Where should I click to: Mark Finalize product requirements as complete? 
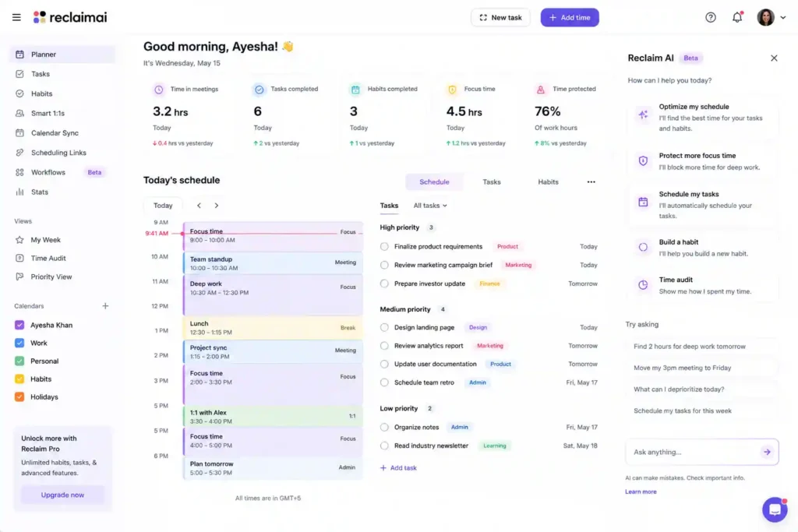384,247
